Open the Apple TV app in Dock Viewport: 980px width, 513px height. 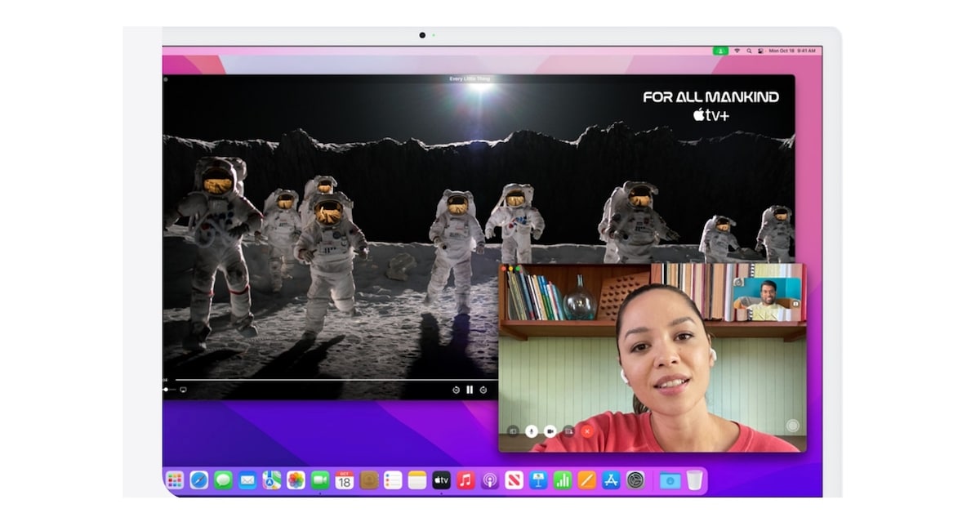point(442,480)
